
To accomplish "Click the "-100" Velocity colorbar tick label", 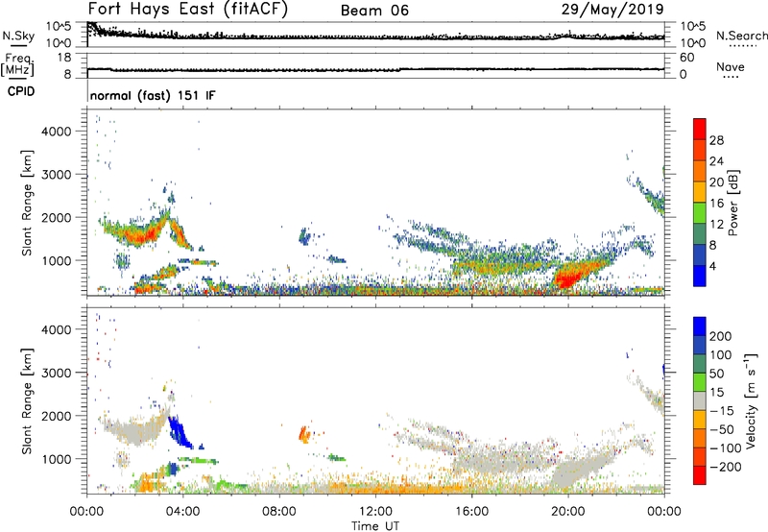I will click(x=726, y=448).
